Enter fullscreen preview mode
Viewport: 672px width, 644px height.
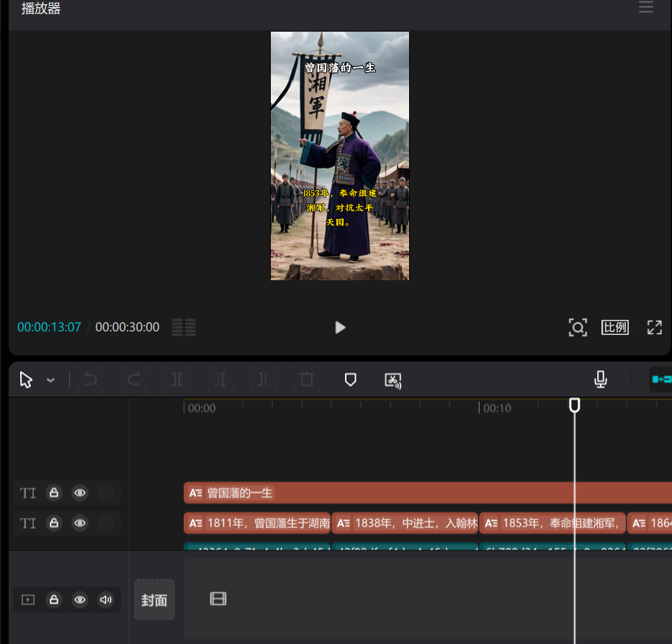(x=655, y=328)
